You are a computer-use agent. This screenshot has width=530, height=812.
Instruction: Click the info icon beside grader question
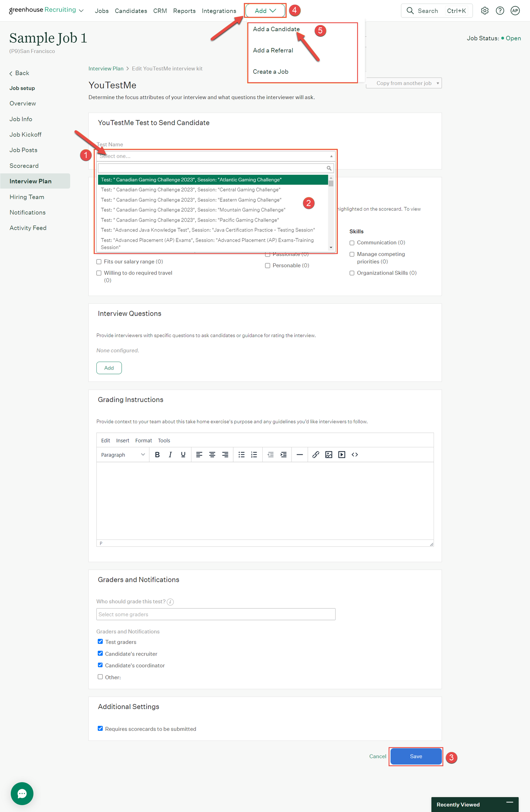170,602
